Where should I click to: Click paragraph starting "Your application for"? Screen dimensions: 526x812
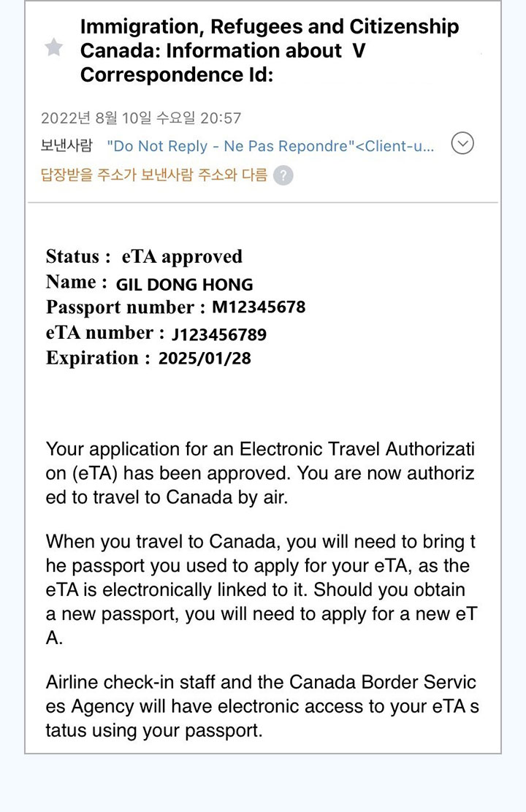tap(260, 473)
